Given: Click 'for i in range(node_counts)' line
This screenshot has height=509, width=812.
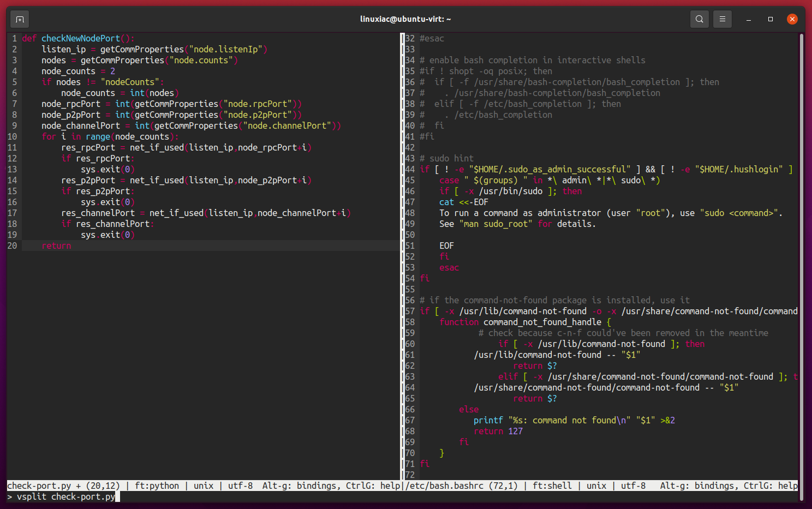Looking at the screenshot, I should 110,136.
